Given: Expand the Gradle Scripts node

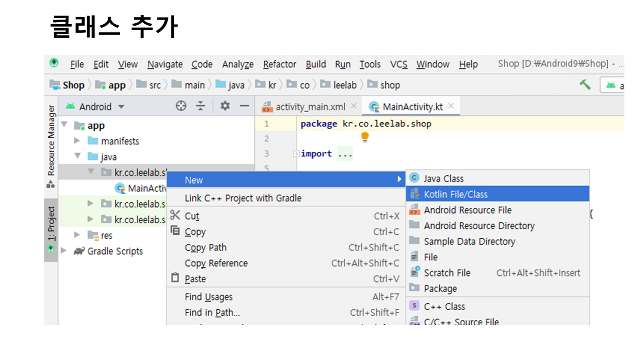Looking at the screenshot, I should click(64, 251).
